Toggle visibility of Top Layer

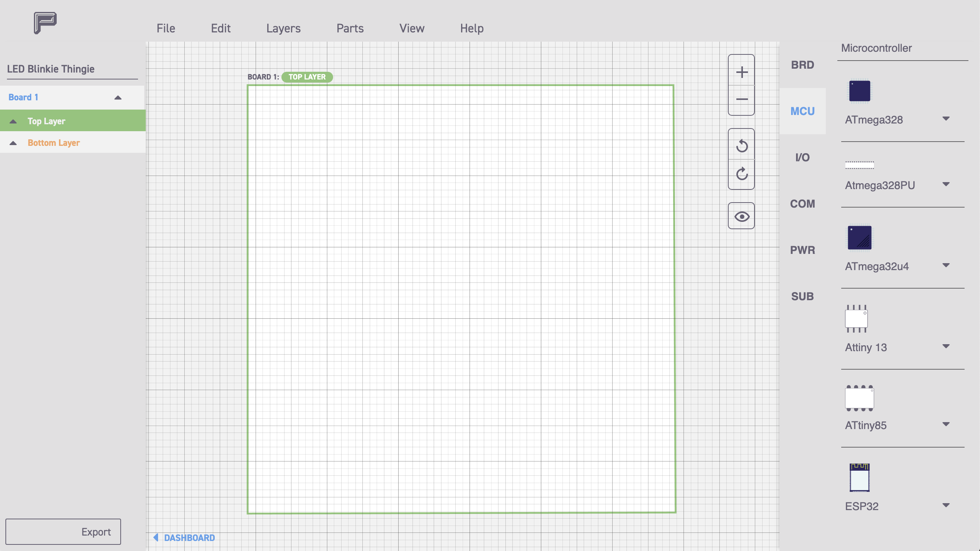(13, 121)
